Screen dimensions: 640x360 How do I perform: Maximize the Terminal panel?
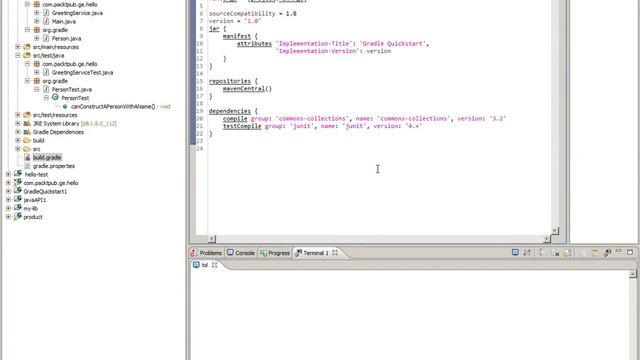630,252
